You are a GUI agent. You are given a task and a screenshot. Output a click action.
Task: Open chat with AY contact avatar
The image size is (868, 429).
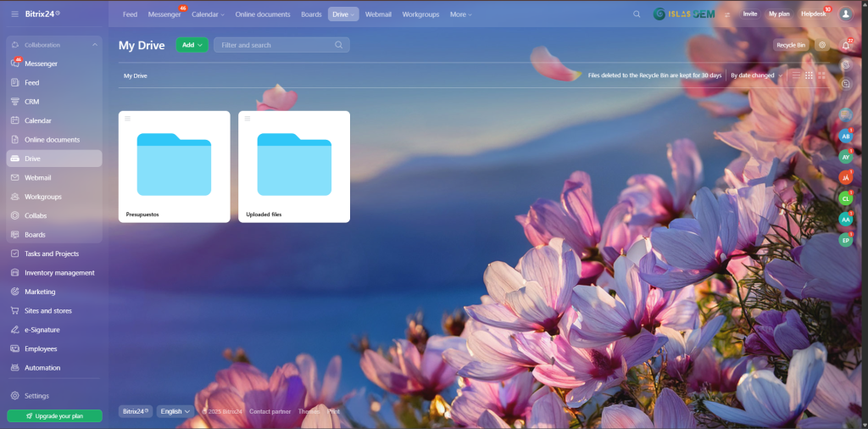click(x=845, y=157)
